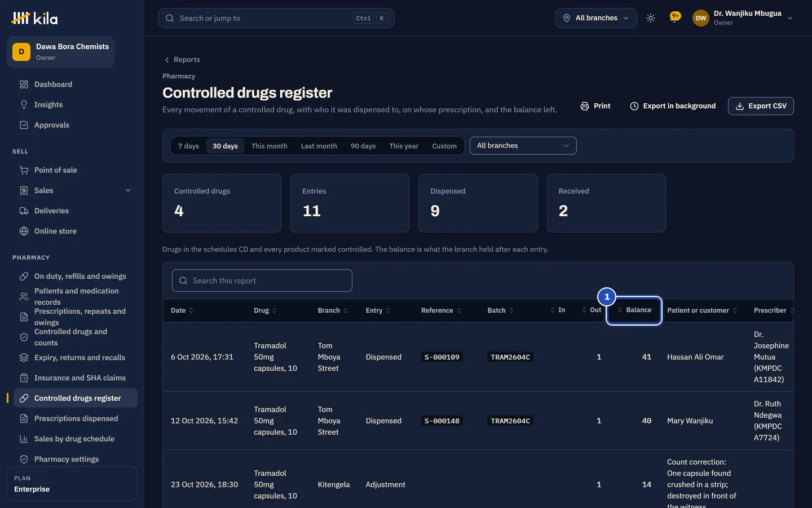Screen dimensions: 812x508
Task: Select the Last month range tab
Action: pos(319,146)
